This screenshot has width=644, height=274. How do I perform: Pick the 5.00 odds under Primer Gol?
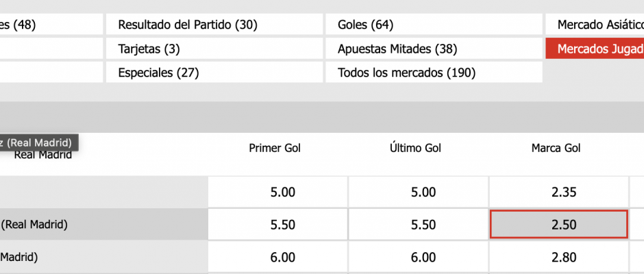278,192
